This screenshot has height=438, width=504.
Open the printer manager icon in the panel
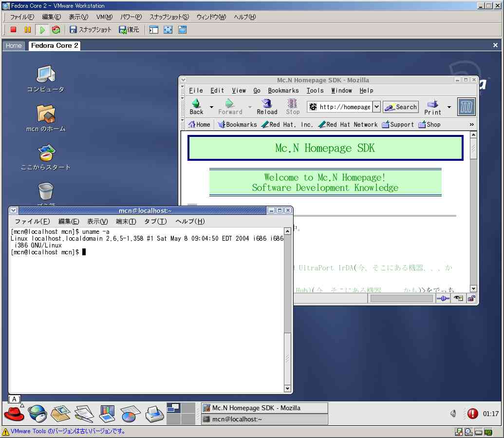(x=154, y=414)
